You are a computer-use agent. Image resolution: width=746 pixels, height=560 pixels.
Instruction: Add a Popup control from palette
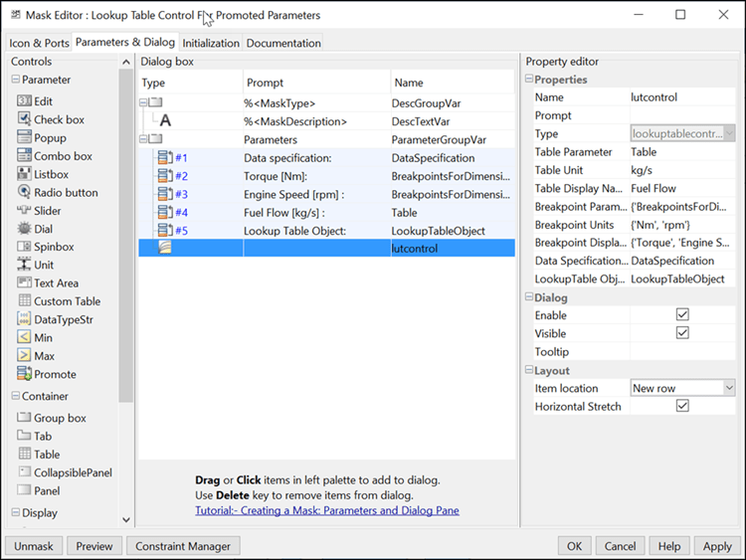[x=42, y=137]
